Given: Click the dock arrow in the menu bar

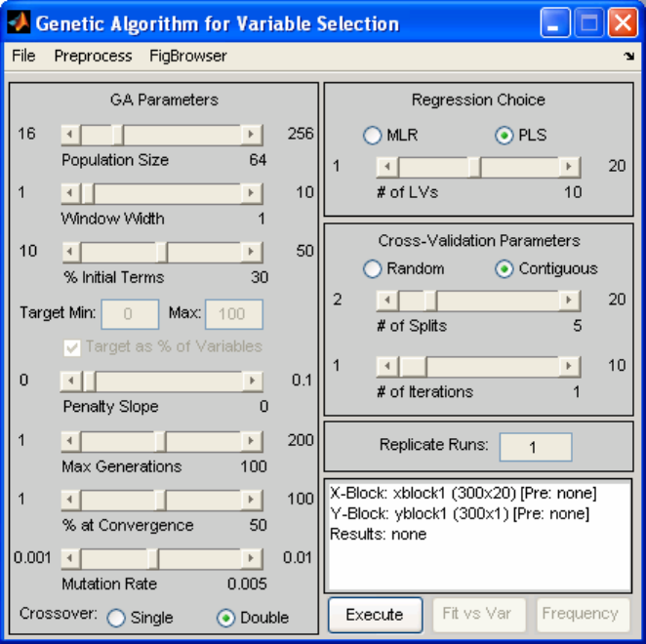Looking at the screenshot, I should (x=628, y=58).
